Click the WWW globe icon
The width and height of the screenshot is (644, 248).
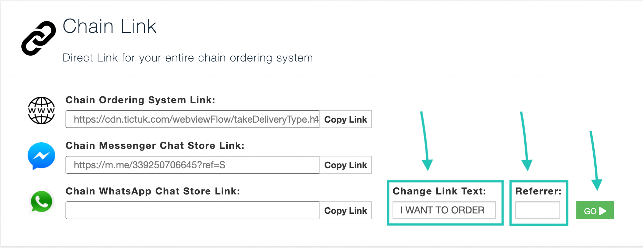[41, 111]
